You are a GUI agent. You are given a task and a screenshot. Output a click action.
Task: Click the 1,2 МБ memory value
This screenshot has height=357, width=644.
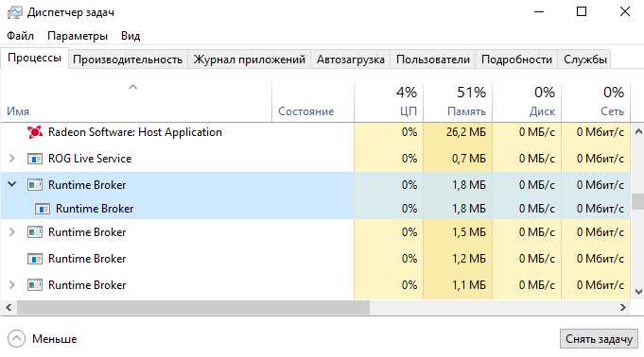(x=469, y=259)
